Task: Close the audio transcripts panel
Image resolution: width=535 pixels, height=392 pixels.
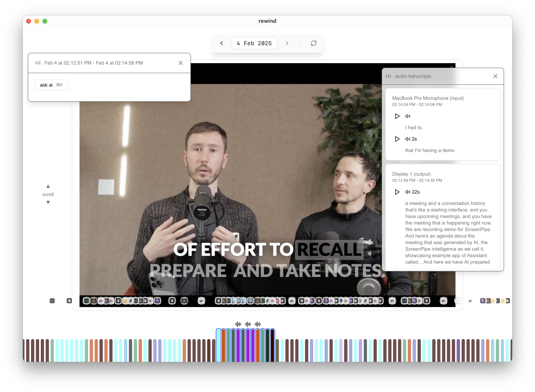Action: click(495, 76)
